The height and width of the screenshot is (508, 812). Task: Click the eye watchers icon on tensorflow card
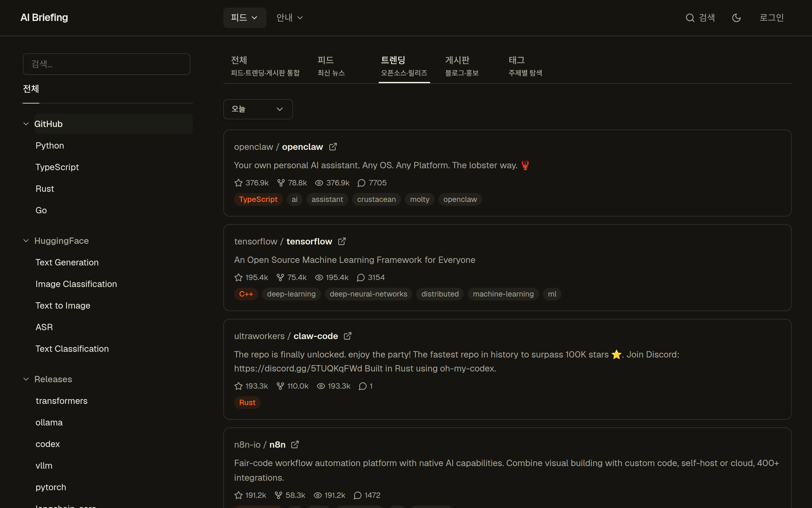pos(319,277)
